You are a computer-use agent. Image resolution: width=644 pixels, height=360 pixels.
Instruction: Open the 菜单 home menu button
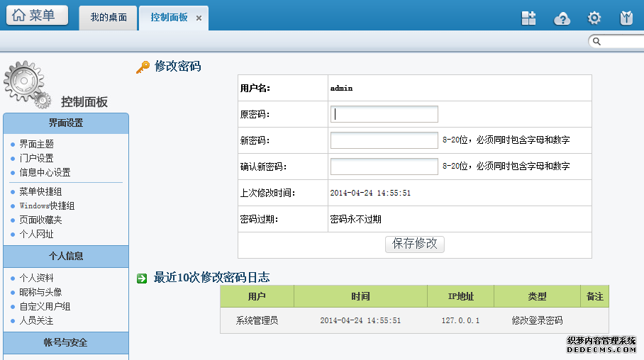(x=37, y=15)
